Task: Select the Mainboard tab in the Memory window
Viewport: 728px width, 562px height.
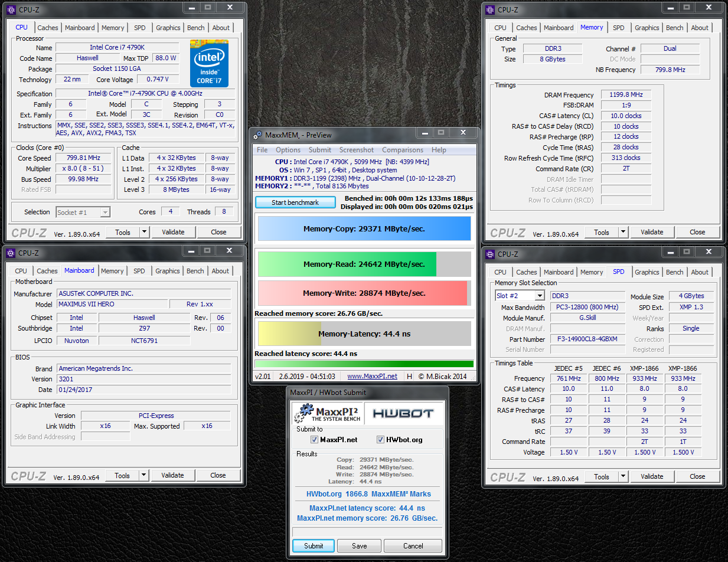Action: pyautogui.click(x=559, y=28)
